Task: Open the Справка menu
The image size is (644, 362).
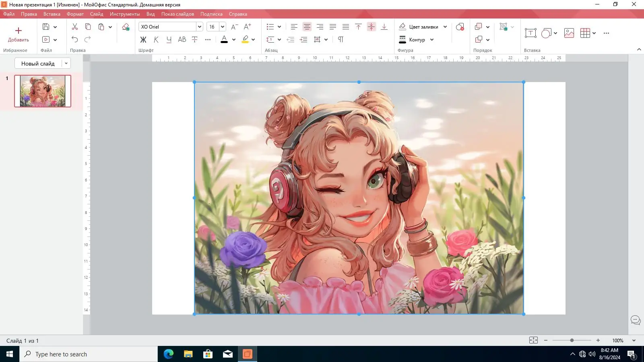Action: [238, 14]
